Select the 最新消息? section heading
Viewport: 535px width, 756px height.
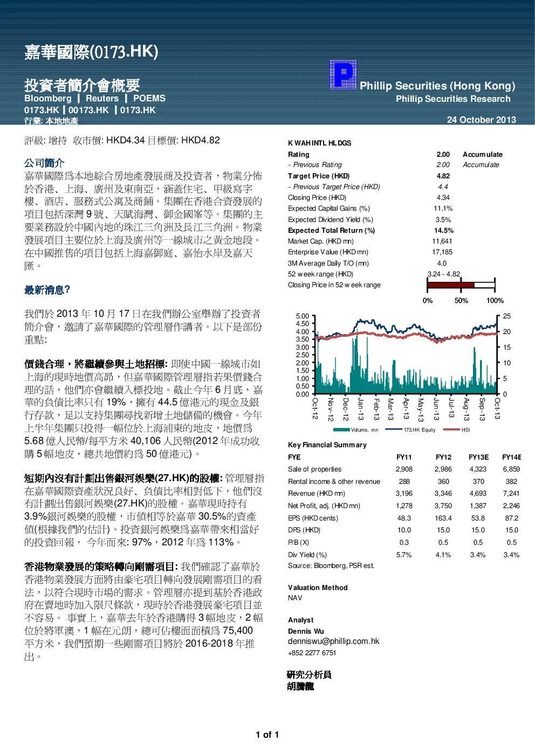[x=47, y=290]
